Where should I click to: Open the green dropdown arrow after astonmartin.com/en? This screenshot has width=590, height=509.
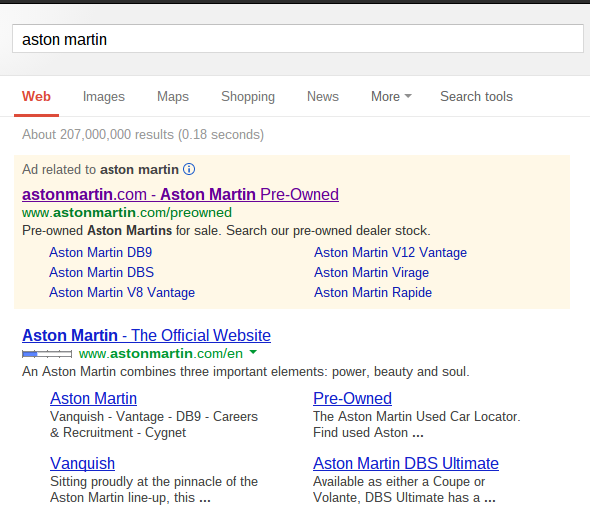tap(253, 352)
